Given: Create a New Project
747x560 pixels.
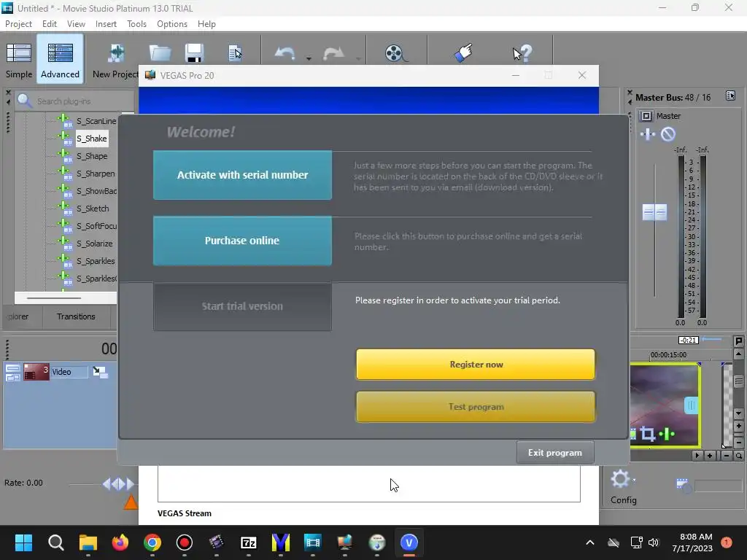Looking at the screenshot, I should click(116, 60).
